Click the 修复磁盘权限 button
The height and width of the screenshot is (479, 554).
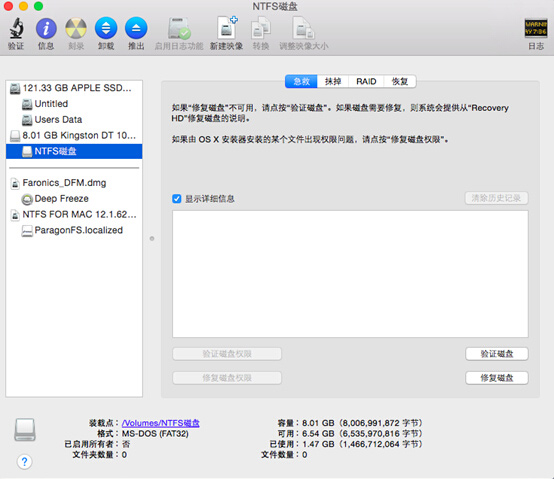tap(227, 378)
